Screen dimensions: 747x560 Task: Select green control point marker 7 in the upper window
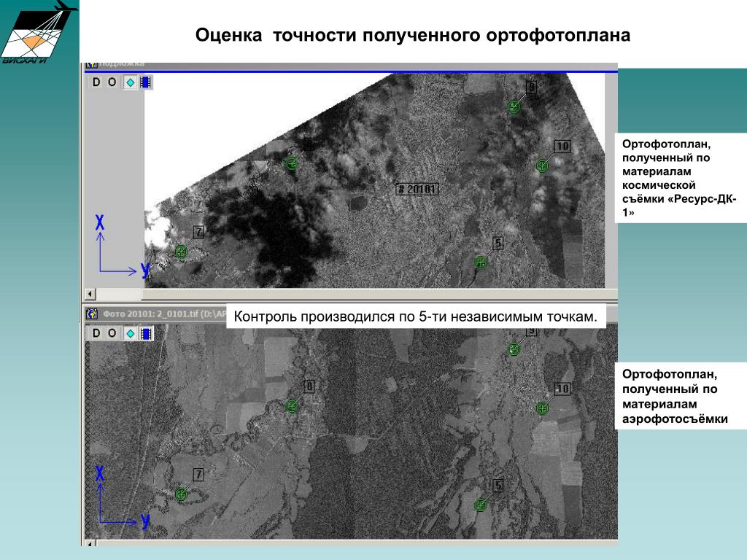tap(181, 251)
